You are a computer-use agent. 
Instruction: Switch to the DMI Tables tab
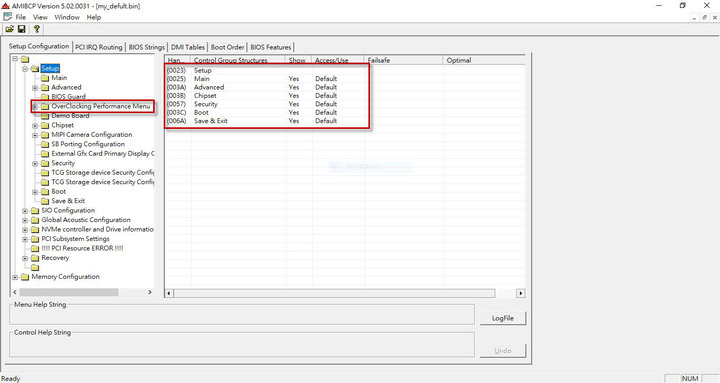tap(188, 47)
